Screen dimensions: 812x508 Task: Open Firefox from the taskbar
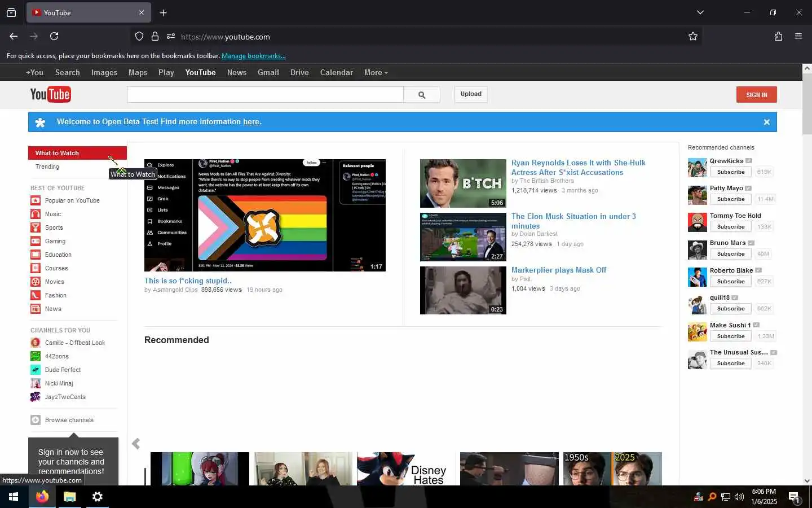pos(42,497)
